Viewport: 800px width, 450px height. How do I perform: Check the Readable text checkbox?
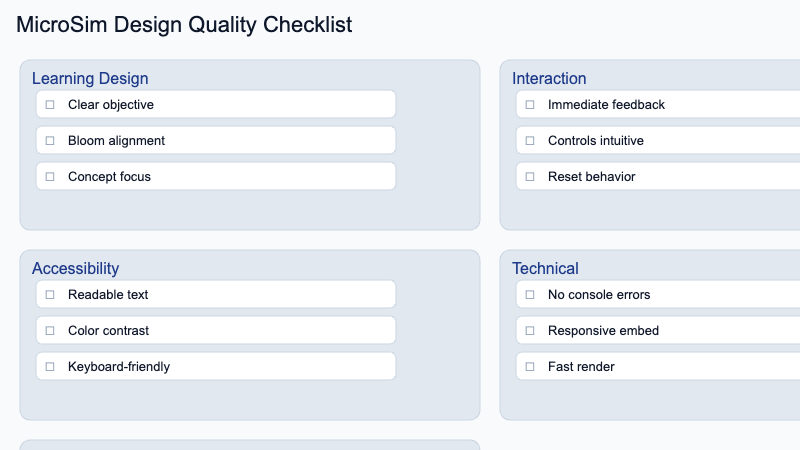[x=50, y=295]
